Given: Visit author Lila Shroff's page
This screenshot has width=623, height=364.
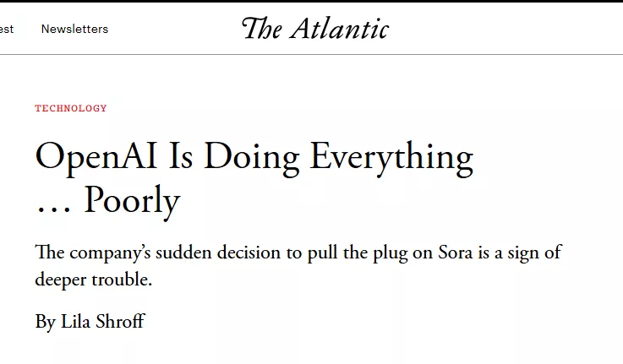Looking at the screenshot, I should click(103, 321).
